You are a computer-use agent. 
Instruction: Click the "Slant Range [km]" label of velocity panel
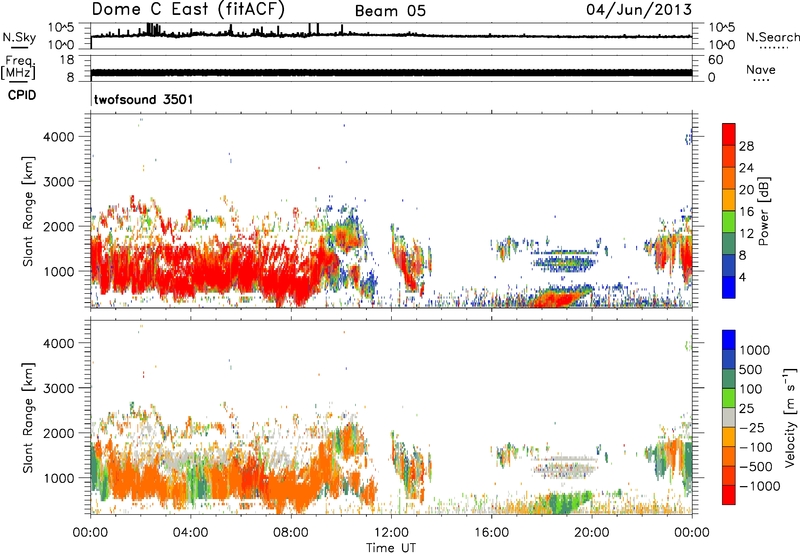pos(28,417)
